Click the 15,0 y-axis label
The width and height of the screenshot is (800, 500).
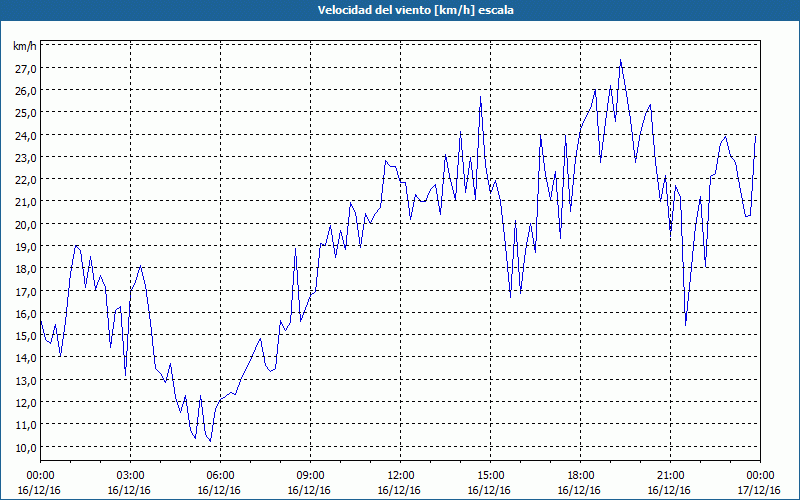coord(26,336)
